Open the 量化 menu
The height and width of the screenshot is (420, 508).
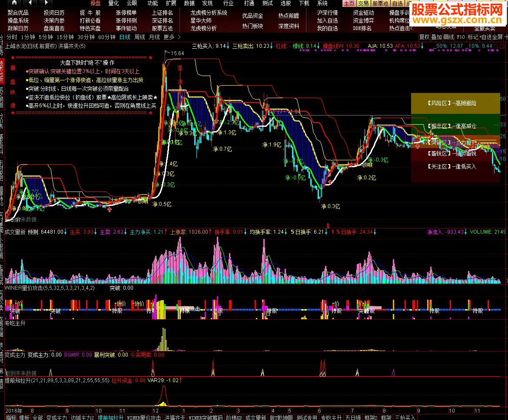(x=114, y=3)
